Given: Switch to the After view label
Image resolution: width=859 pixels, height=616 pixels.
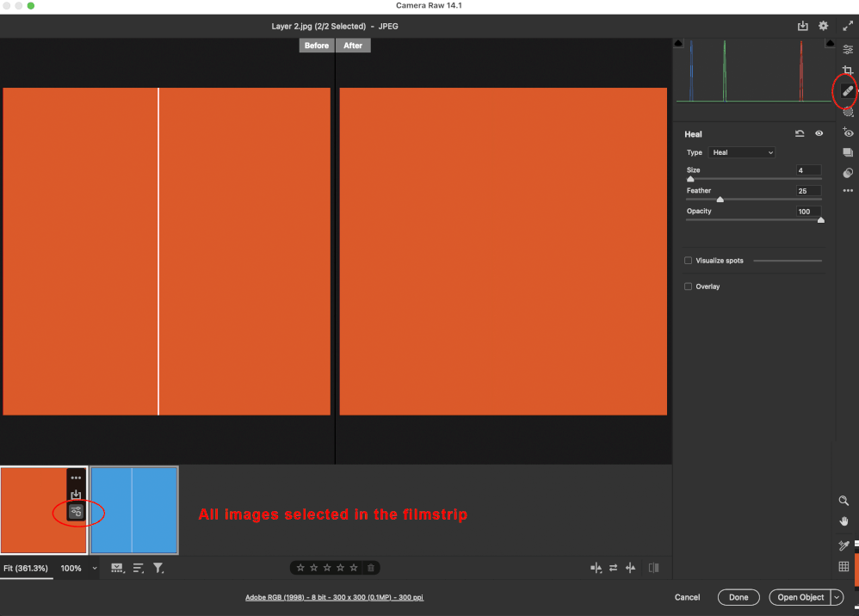Looking at the screenshot, I should (353, 46).
